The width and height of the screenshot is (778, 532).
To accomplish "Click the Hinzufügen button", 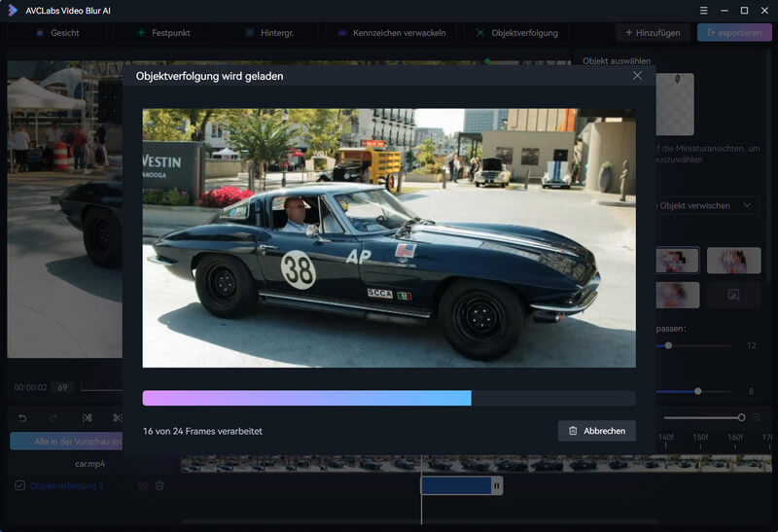I will [x=653, y=33].
